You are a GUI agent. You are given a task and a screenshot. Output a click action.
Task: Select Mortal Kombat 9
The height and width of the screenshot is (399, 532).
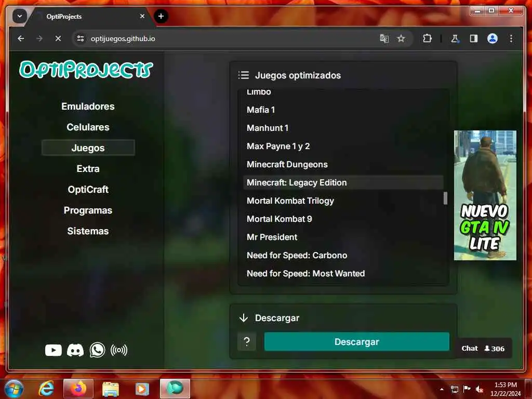pyautogui.click(x=343, y=219)
